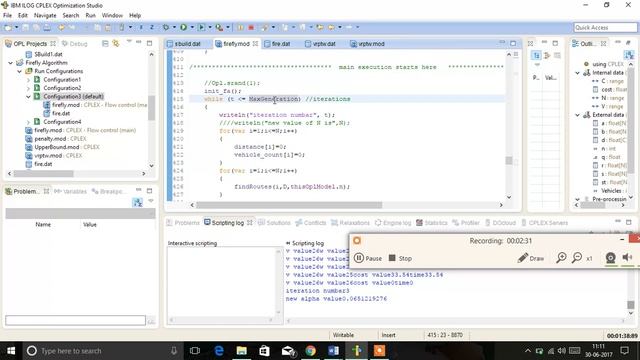Screen dimensions: 640x360
Task: Switch to sbuild.dat editor tab
Action: tap(184, 44)
